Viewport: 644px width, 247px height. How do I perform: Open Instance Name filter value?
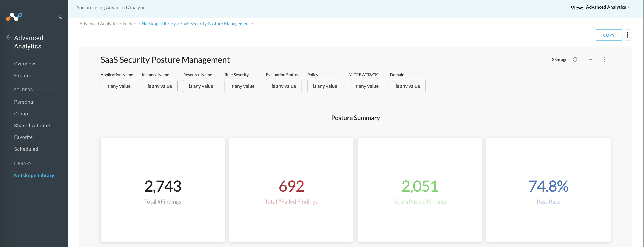tap(160, 86)
